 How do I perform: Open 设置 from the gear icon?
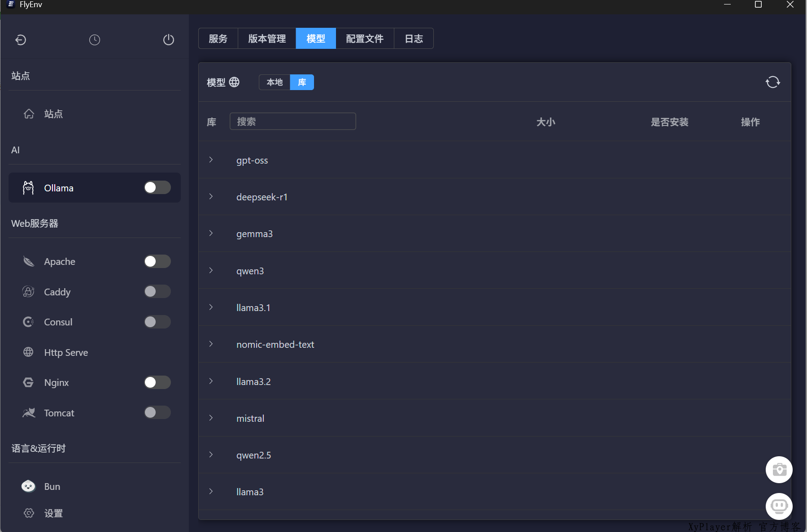[x=29, y=513]
